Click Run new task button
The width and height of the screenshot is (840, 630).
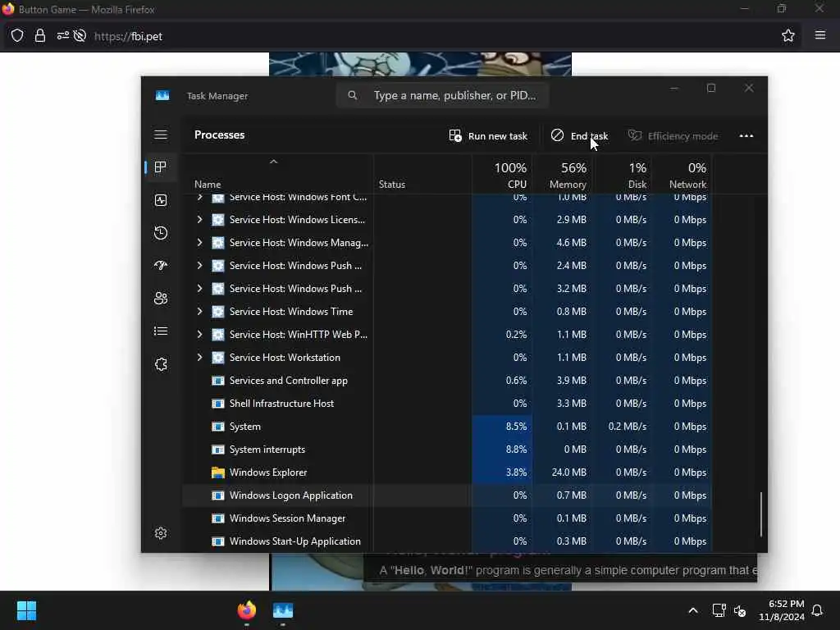(x=488, y=136)
